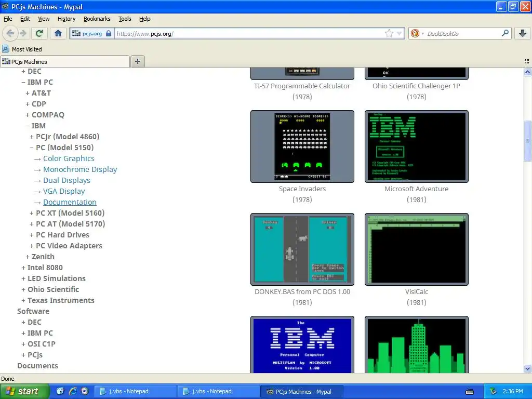The width and height of the screenshot is (532, 399).
Task: Expand the PCjr (Model 4860) node
Action: [64, 137]
